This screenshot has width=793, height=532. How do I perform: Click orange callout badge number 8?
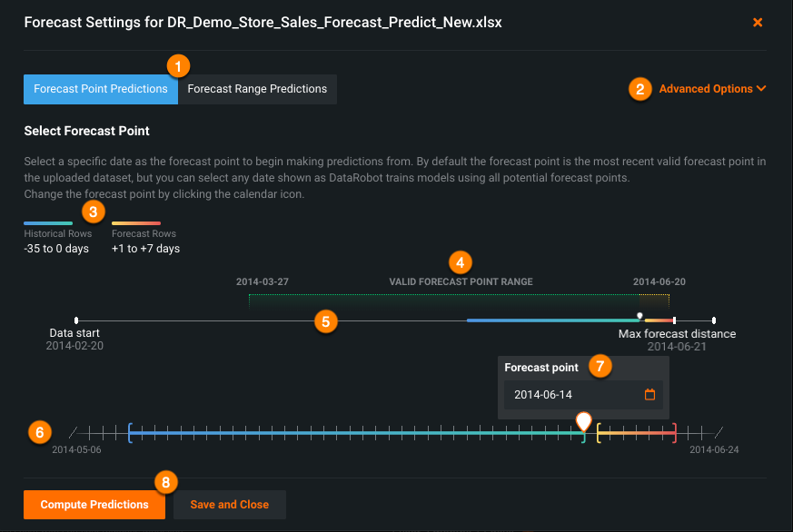pos(164,482)
